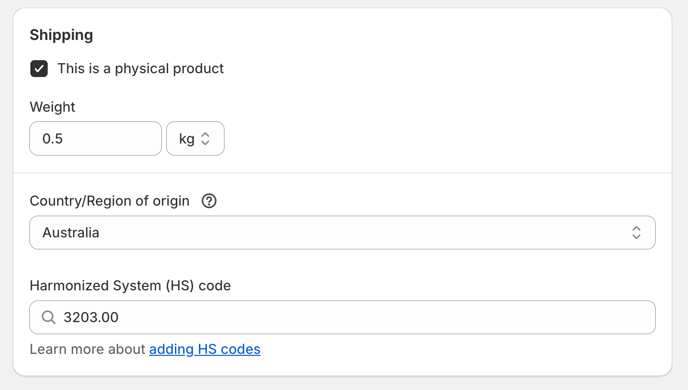The image size is (688, 390).
Task: Click into the HS code search field
Action: pyautogui.click(x=342, y=317)
